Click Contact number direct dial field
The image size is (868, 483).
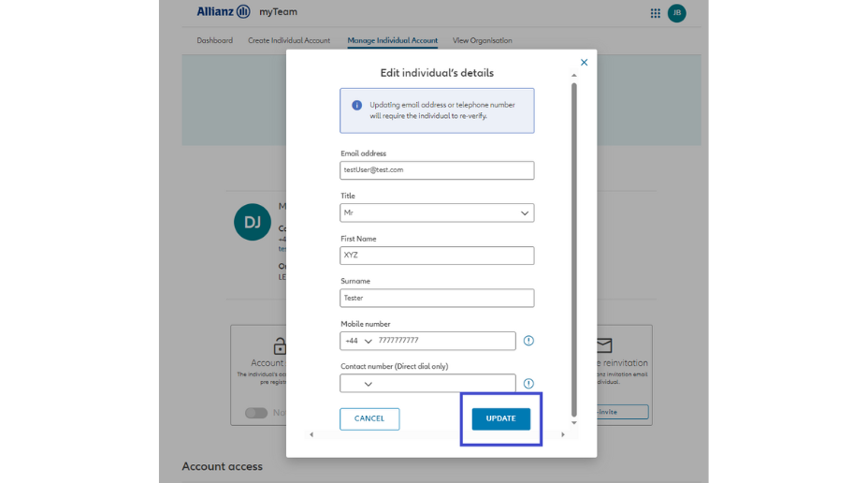[445, 383]
